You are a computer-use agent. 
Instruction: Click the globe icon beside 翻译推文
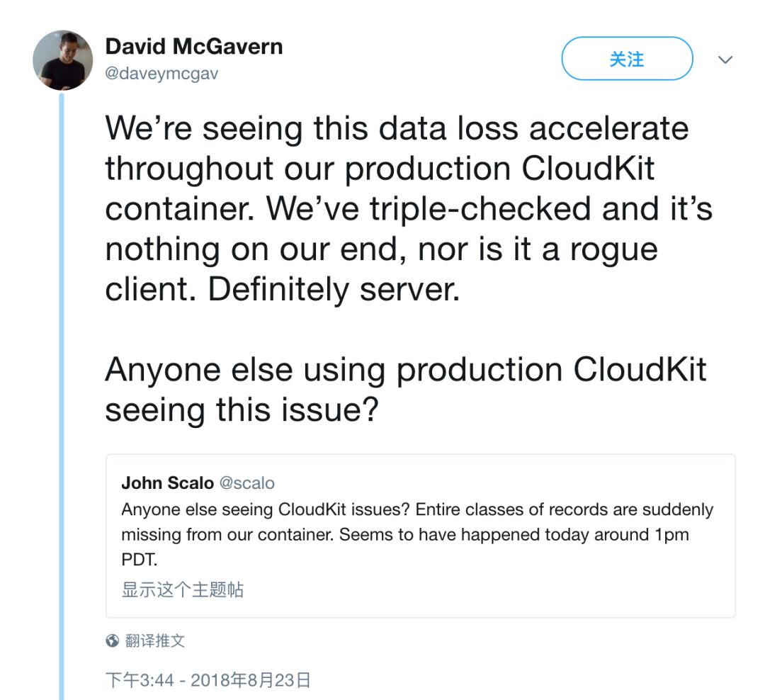pos(112,641)
